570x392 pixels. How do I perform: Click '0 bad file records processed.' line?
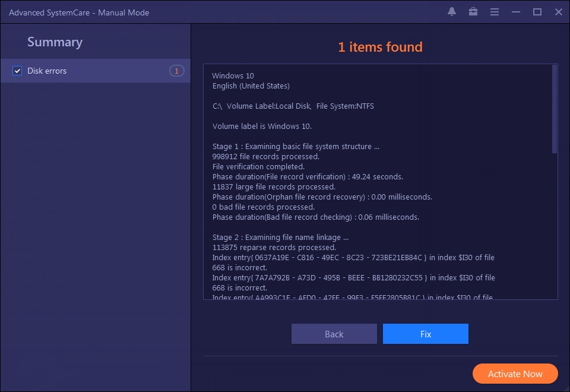[x=264, y=207]
